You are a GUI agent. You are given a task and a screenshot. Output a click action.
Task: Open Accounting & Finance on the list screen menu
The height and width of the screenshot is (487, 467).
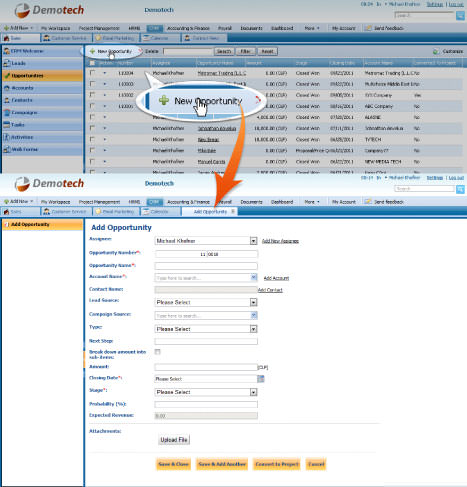(x=188, y=28)
